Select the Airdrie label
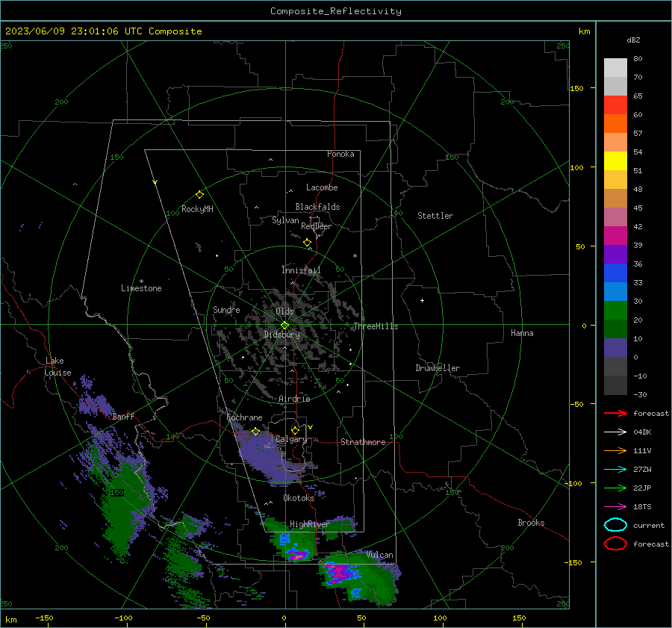The height and width of the screenshot is (628, 672). 294,399
